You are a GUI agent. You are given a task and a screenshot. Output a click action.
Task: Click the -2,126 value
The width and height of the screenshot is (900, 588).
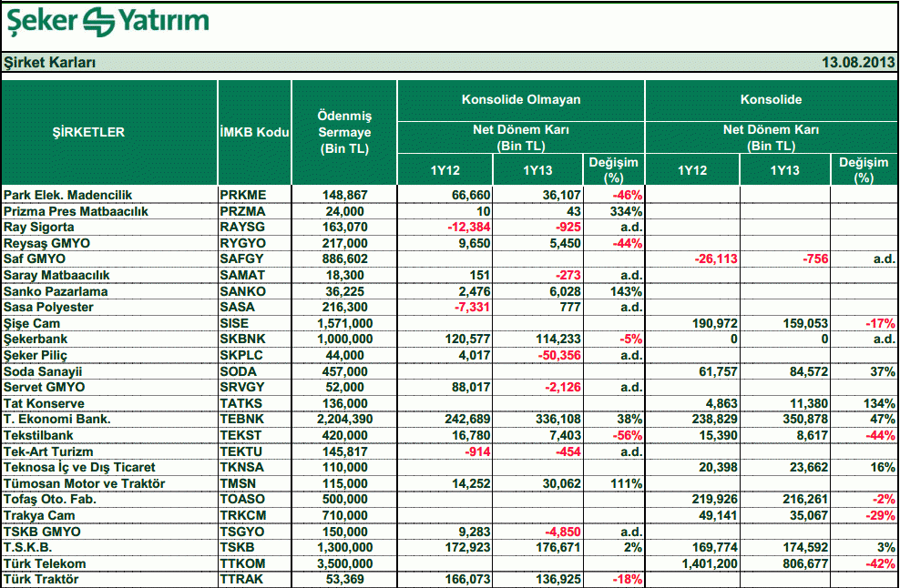[x=563, y=387]
